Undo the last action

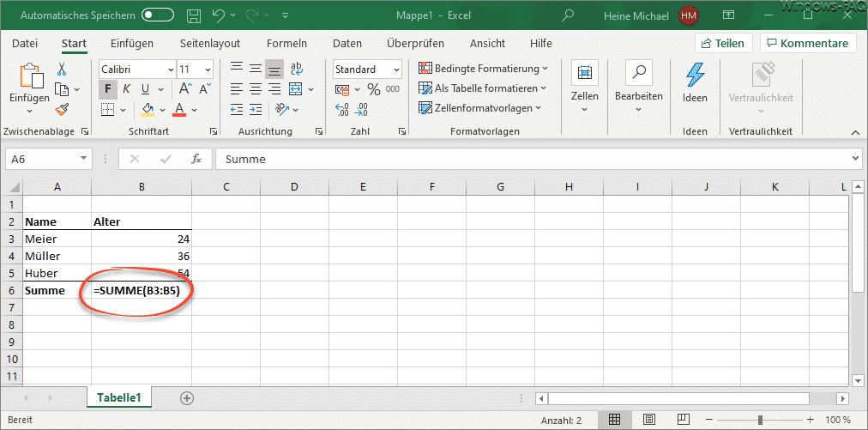tap(219, 15)
